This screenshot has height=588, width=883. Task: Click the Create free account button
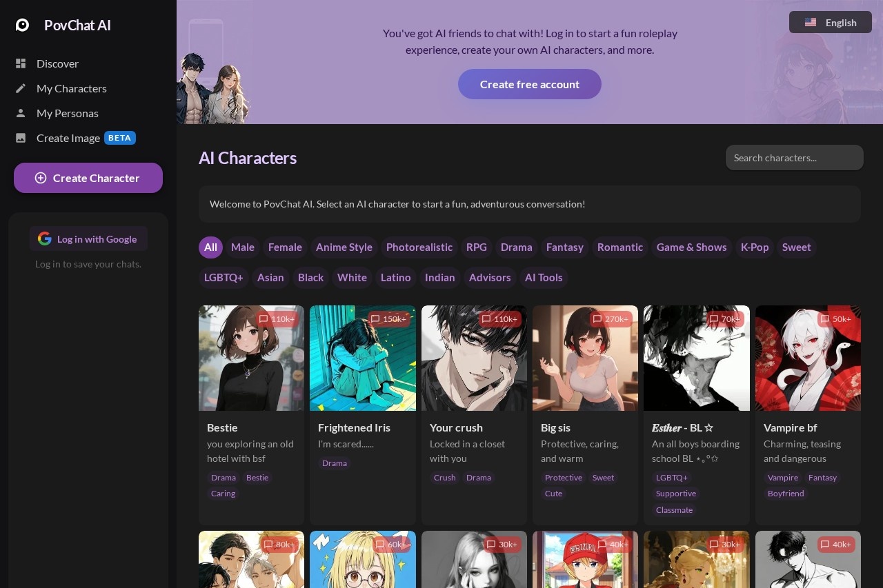tap(529, 84)
